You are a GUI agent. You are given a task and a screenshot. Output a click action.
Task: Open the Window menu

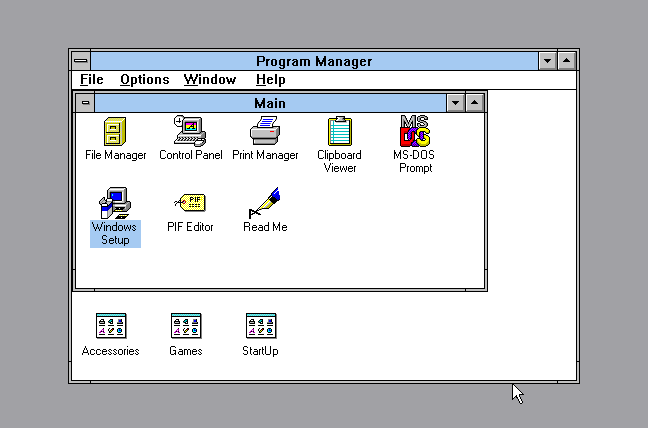210,79
